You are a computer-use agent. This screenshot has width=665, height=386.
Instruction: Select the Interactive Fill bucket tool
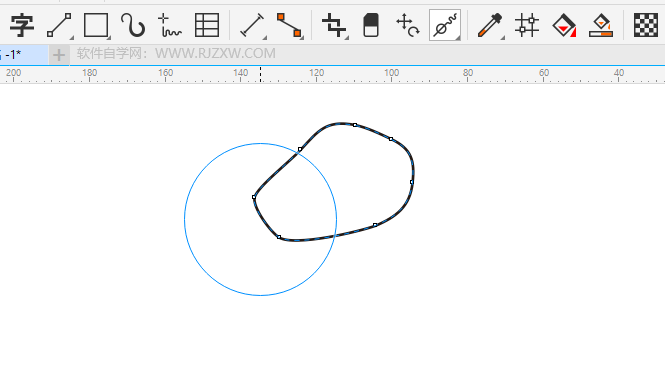(564, 25)
